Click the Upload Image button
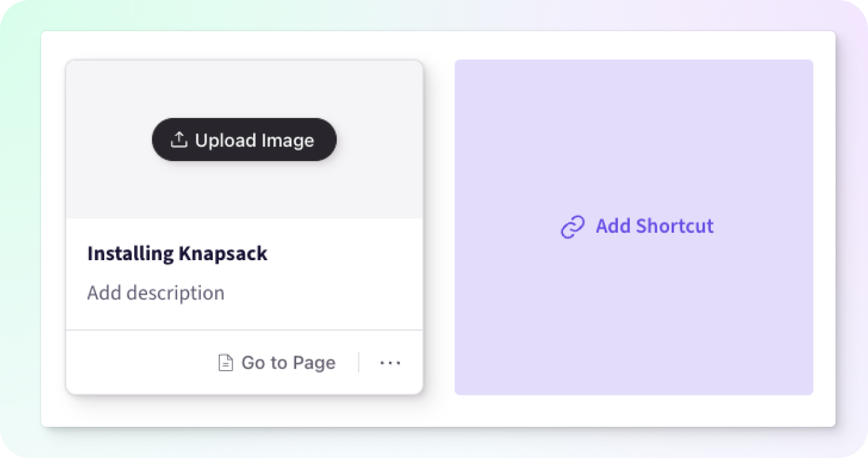The height and width of the screenshot is (458, 868). point(244,140)
